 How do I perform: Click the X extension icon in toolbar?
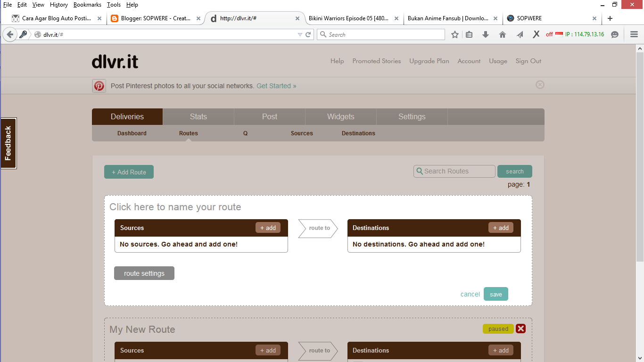coord(536,34)
